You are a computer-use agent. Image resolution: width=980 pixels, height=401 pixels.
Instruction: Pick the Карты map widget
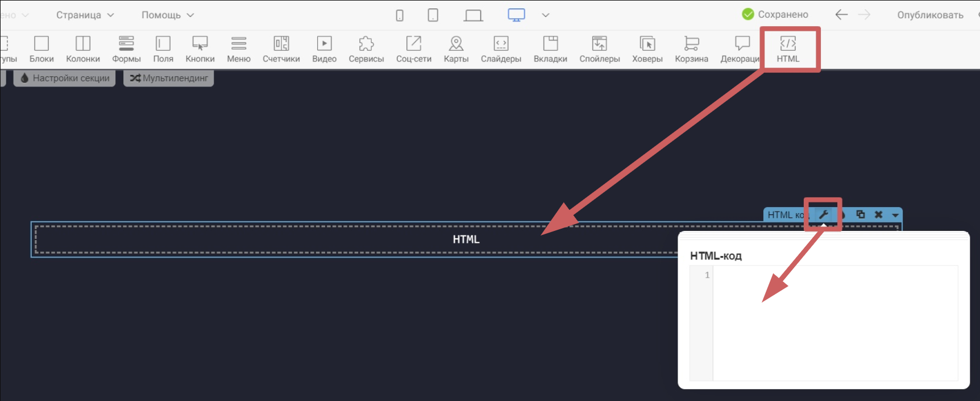(456, 49)
